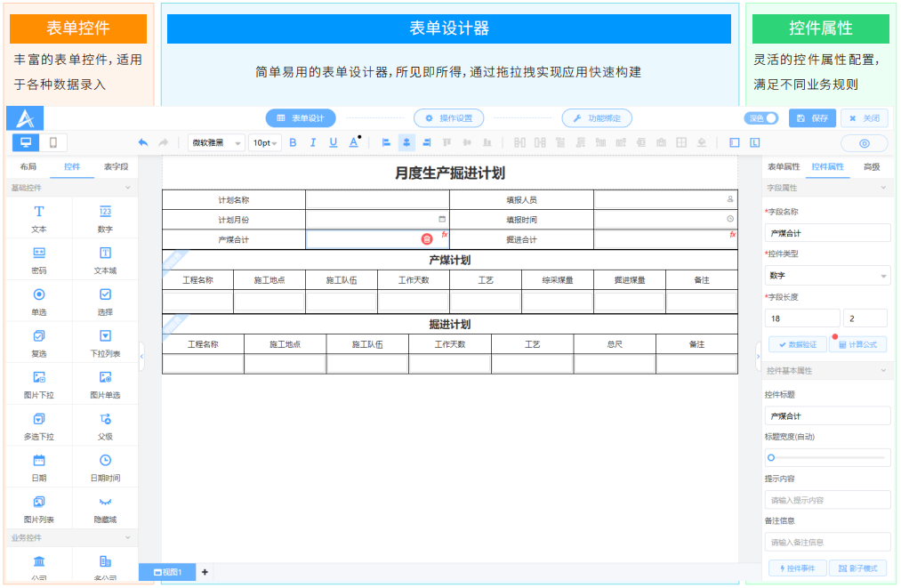Open the 微软雅黑 font dropdown
Image resolution: width=901 pixels, height=588 pixels.
click(216, 143)
